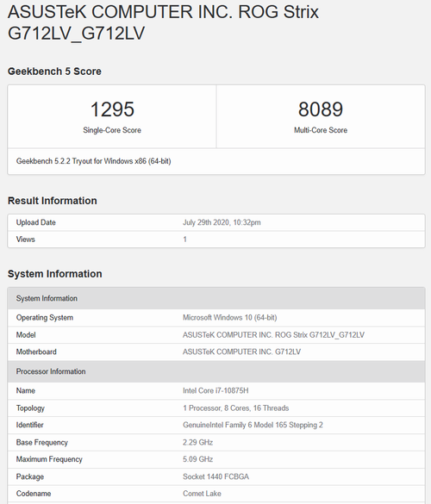
Task: Click the Motherboard value ASUSTeK G712LV
Action: (241, 352)
